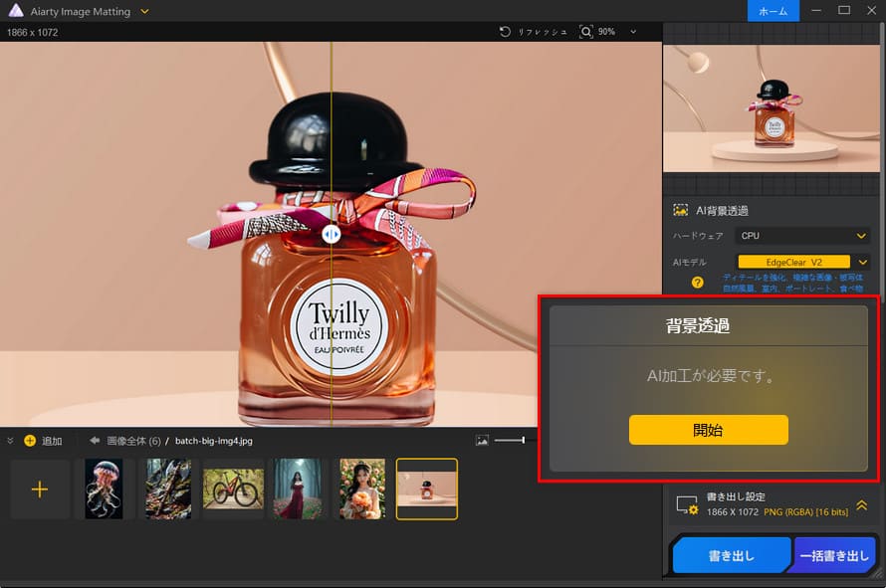Go to the ホーム home tab
Image resolution: width=886 pixels, height=588 pixels.
coord(773,11)
